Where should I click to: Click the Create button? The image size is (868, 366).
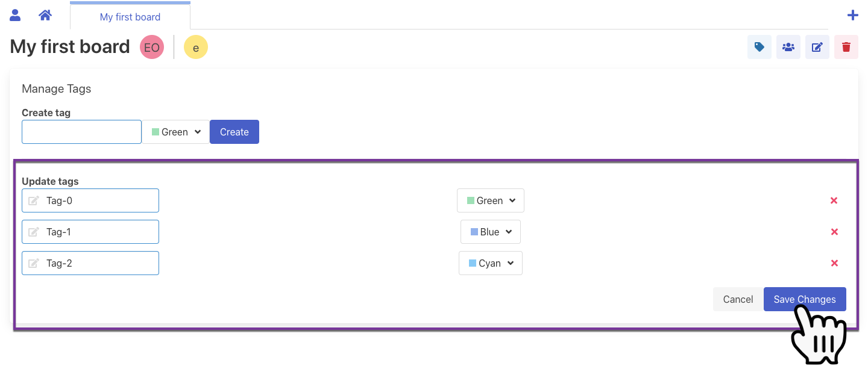pos(234,132)
